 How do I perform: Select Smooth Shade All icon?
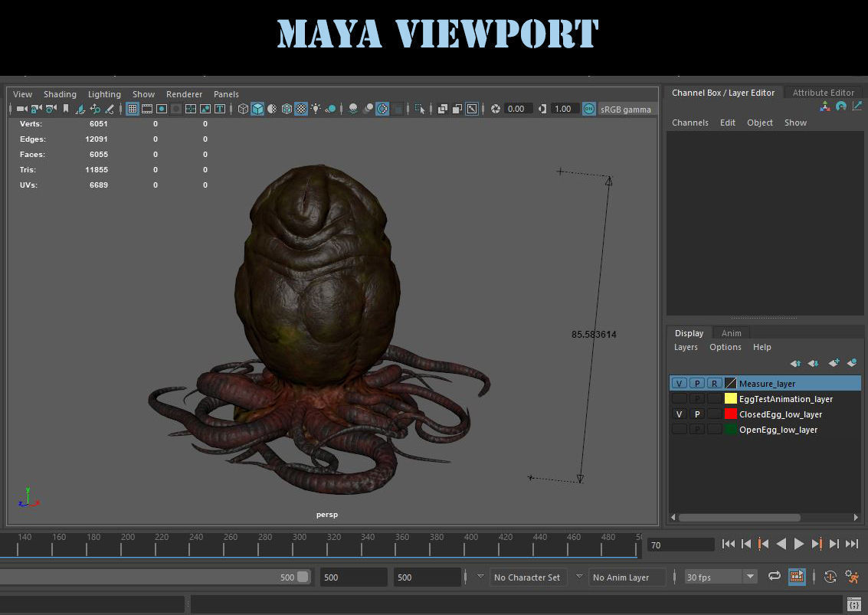point(257,109)
